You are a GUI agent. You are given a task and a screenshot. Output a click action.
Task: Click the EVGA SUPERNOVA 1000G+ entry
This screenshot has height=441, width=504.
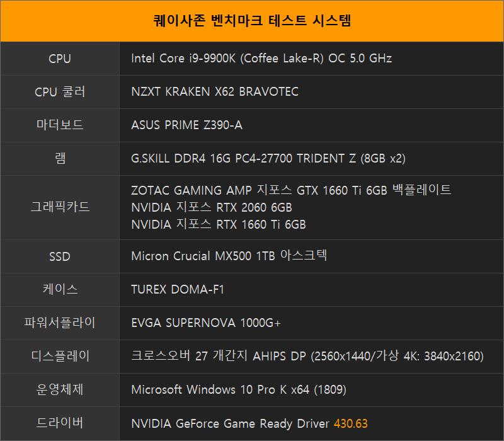(206, 323)
